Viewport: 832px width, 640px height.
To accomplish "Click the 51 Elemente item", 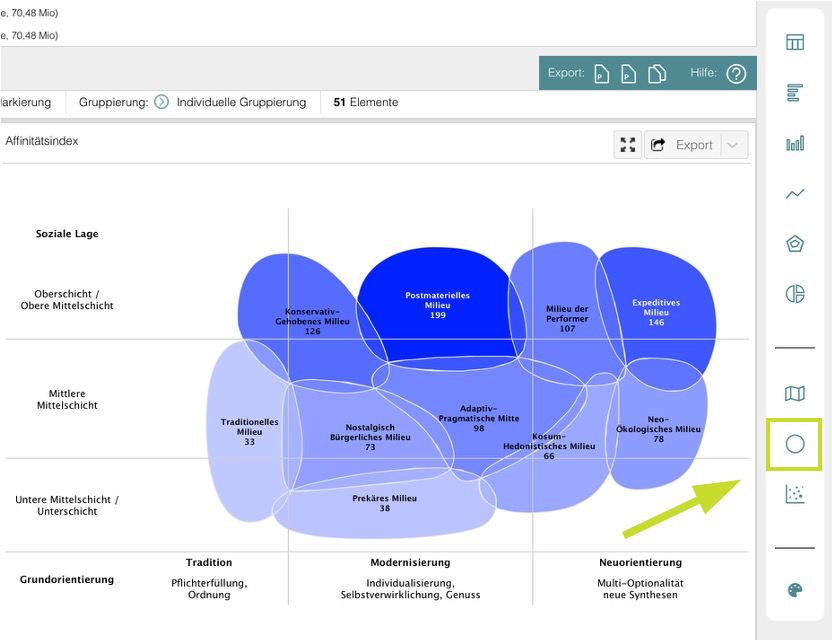I will pyautogui.click(x=365, y=102).
